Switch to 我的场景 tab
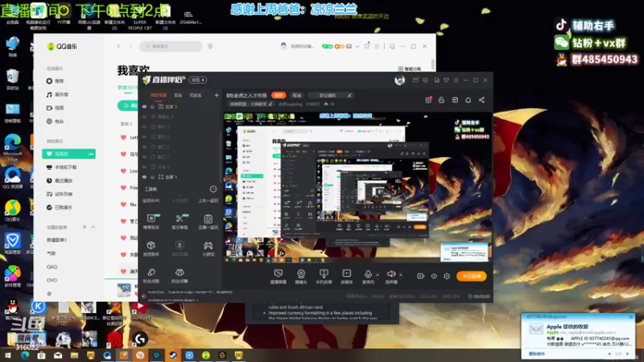Viewport: 644px width, 362px height. [158, 95]
